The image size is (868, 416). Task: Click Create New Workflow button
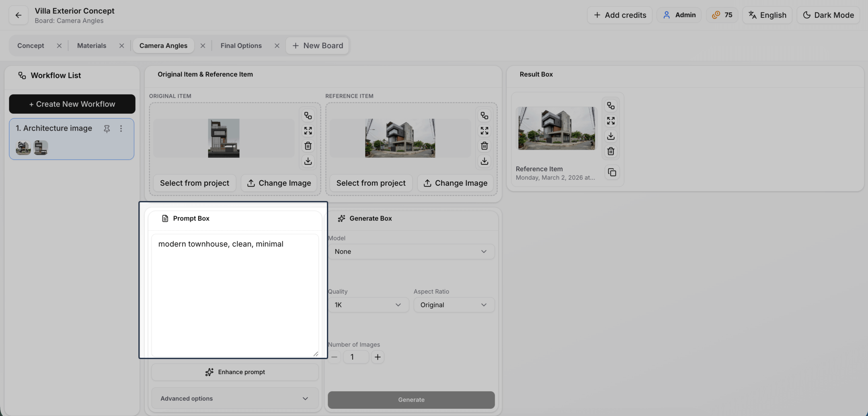coord(72,104)
